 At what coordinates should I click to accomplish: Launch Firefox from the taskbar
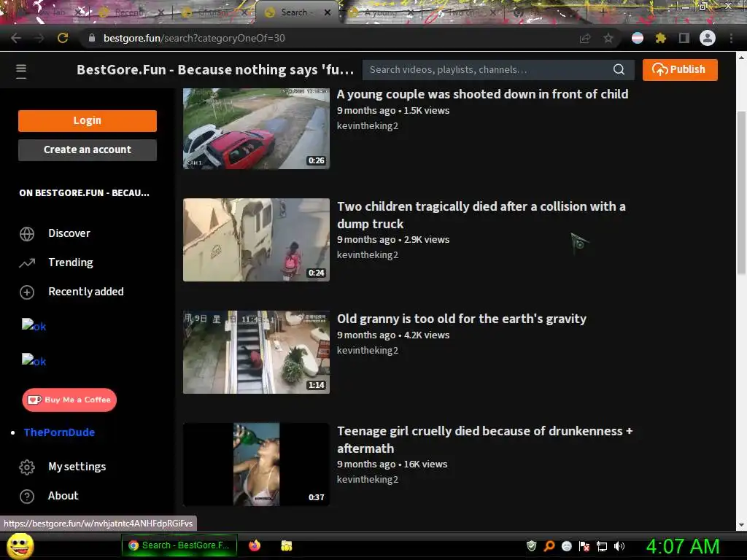255,545
